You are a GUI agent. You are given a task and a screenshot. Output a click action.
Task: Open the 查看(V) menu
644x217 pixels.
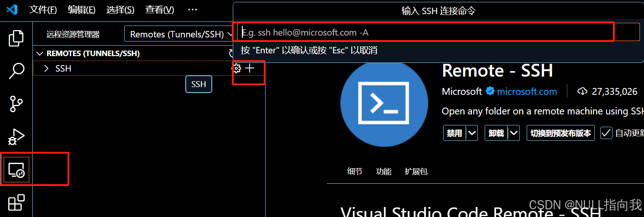[x=160, y=10]
